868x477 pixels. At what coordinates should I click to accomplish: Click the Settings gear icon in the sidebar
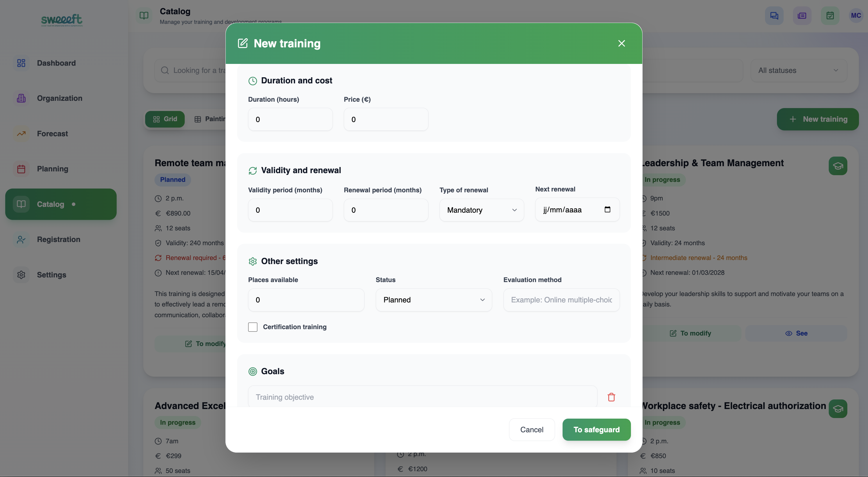(21, 275)
